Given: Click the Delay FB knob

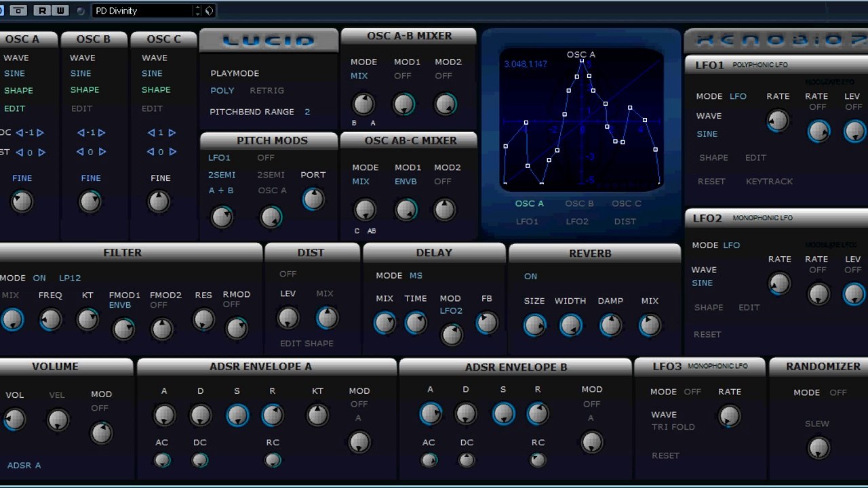Looking at the screenshot, I should coord(487,323).
